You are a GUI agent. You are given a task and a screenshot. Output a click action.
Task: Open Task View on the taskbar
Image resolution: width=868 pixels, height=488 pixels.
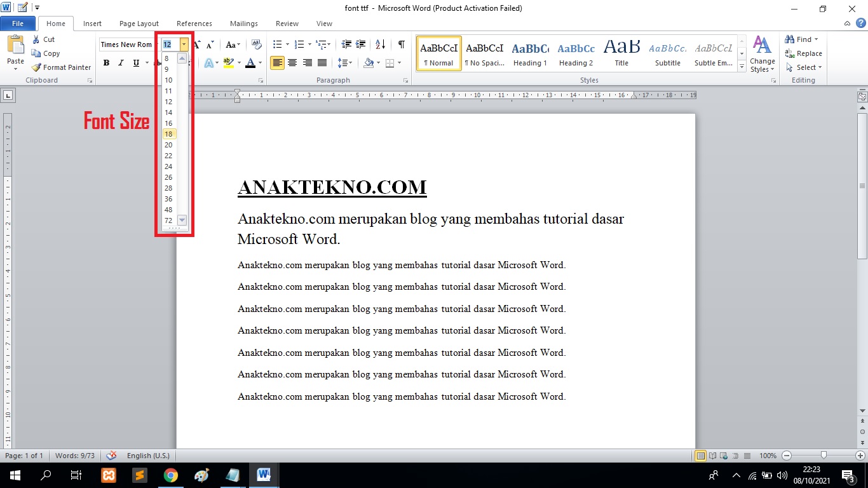pos(76,475)
